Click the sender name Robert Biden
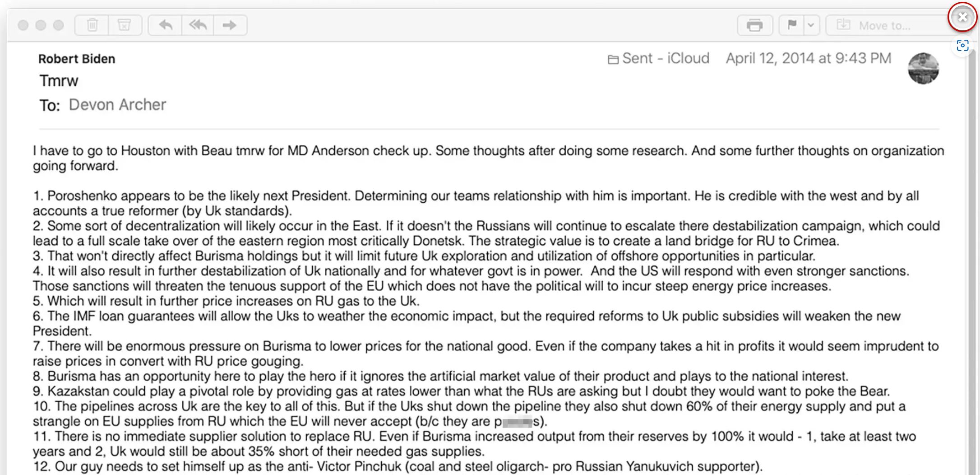The width and height of the screenshot is (980, 475). point(77,59)
